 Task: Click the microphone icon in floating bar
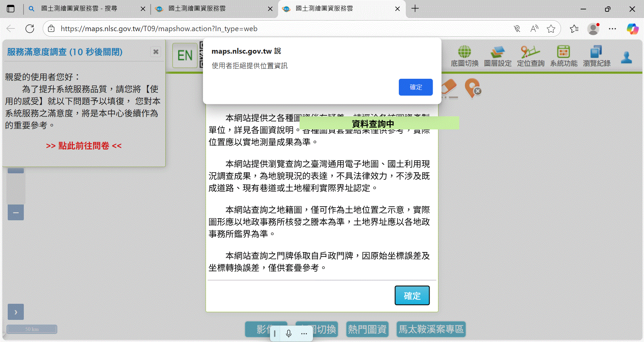click(x=288, y=334)
